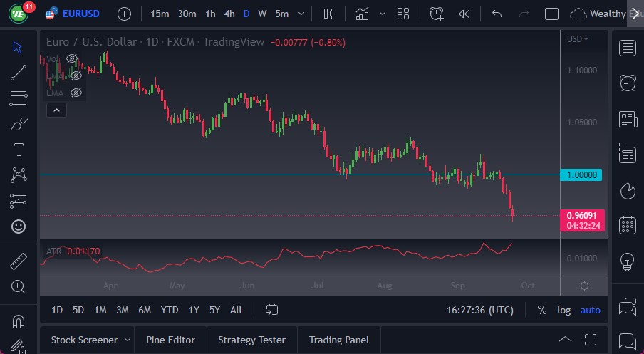Set the chart range to YTD
The image size is (644, 354).
pyautogui.click(x=170, y=310)
